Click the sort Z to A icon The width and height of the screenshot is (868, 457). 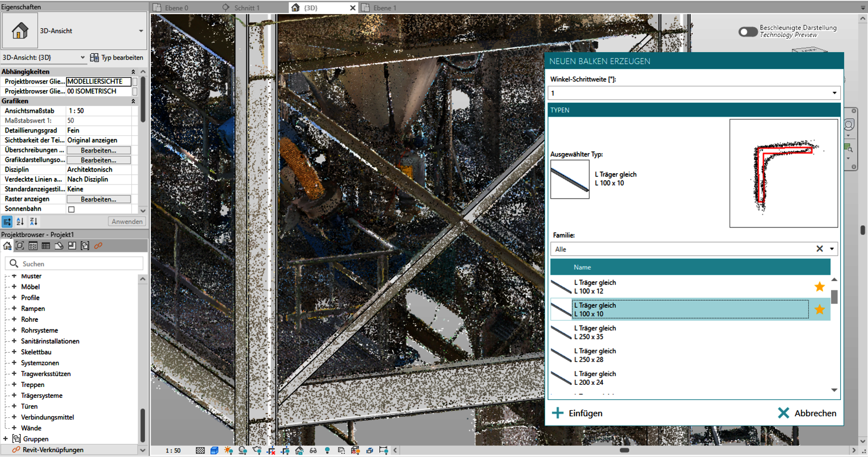[34, 221]
